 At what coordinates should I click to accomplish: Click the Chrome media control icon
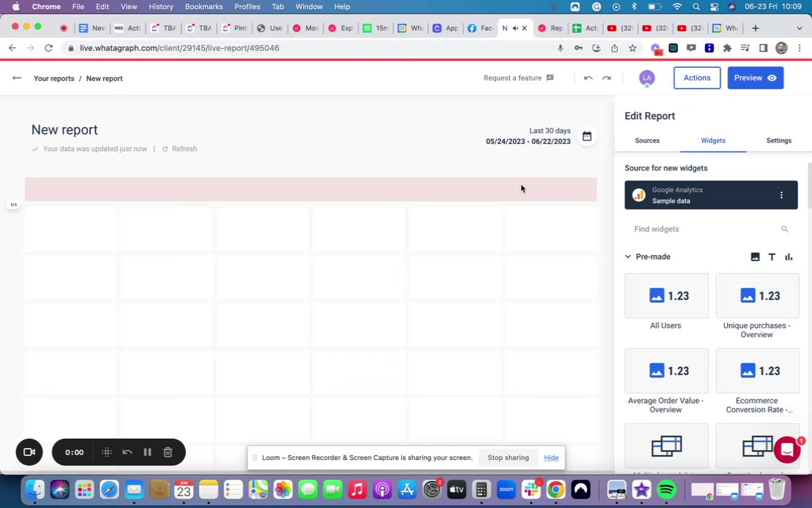[745, 48]
